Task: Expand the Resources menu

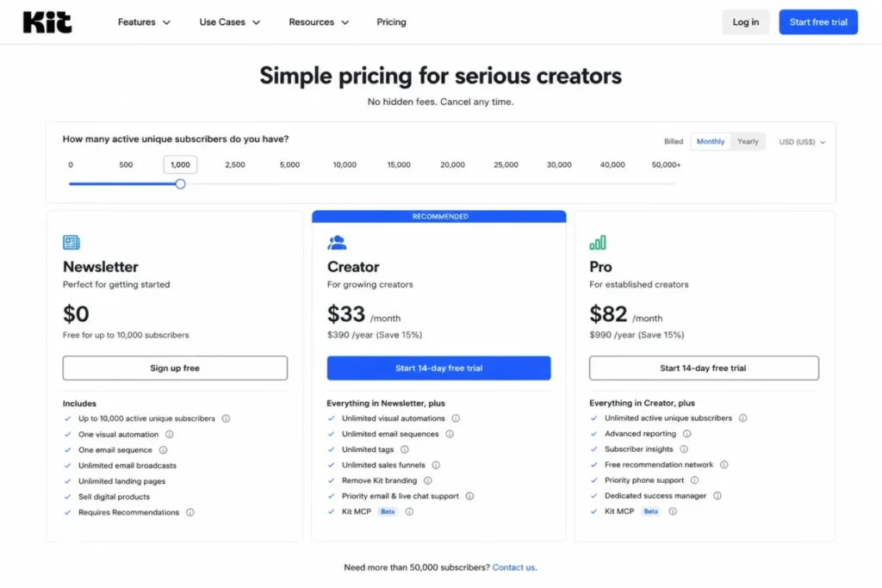Action: tap(319, 22)
